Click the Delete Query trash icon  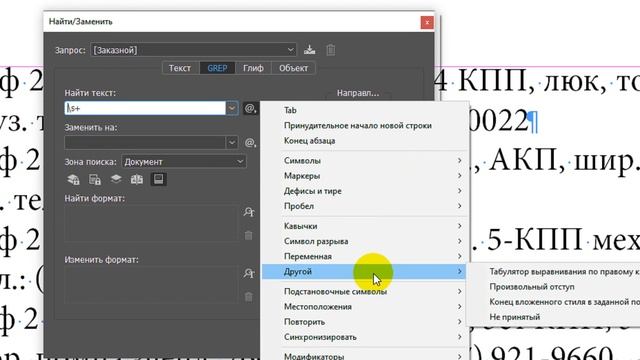tap(331, 50)
